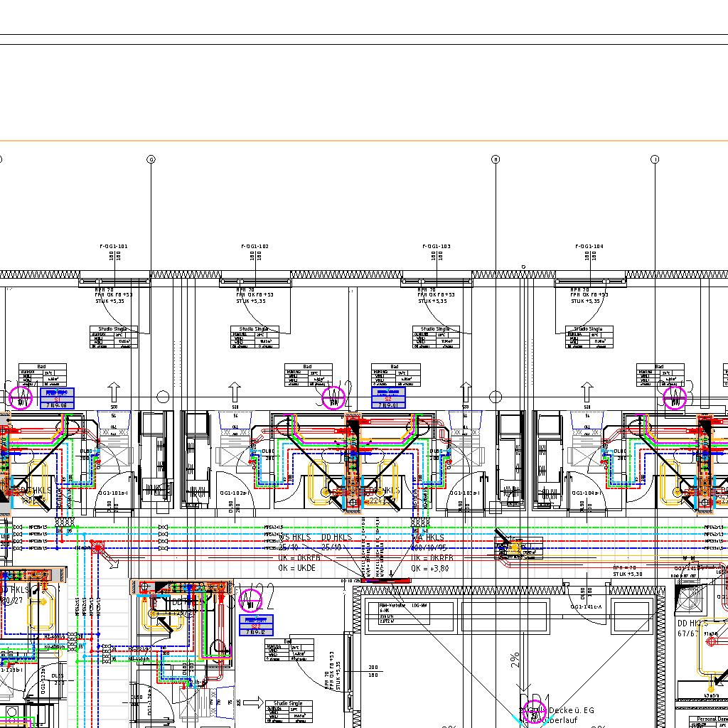This screenshot has width=728, height=728.
Task: Click the window label F-OG1-103
Action: pyautogui.click(x=436, y=247)
